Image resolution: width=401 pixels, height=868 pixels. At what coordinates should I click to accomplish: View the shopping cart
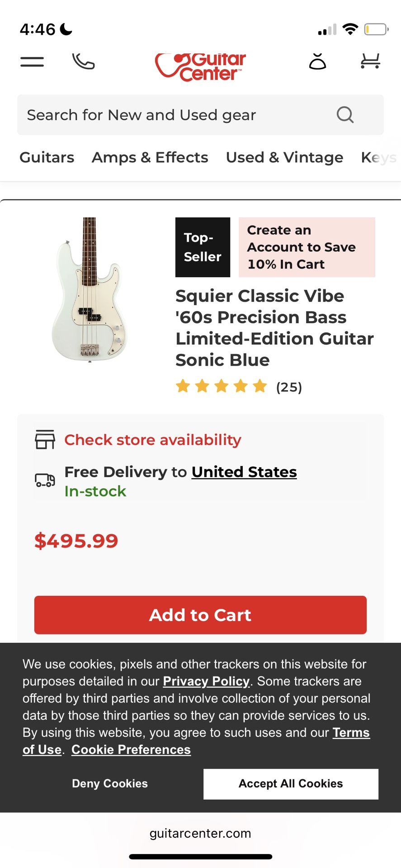[x=370, y=61]
